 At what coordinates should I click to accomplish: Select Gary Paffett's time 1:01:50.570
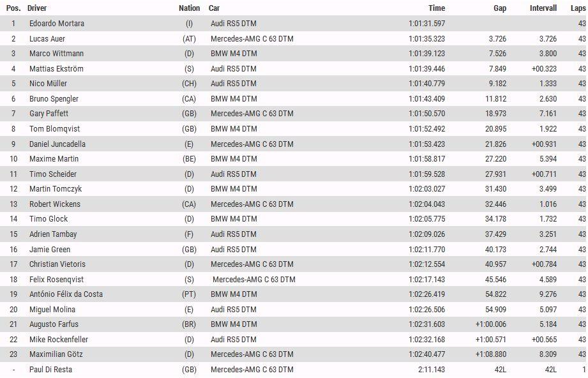coord(426,113)
